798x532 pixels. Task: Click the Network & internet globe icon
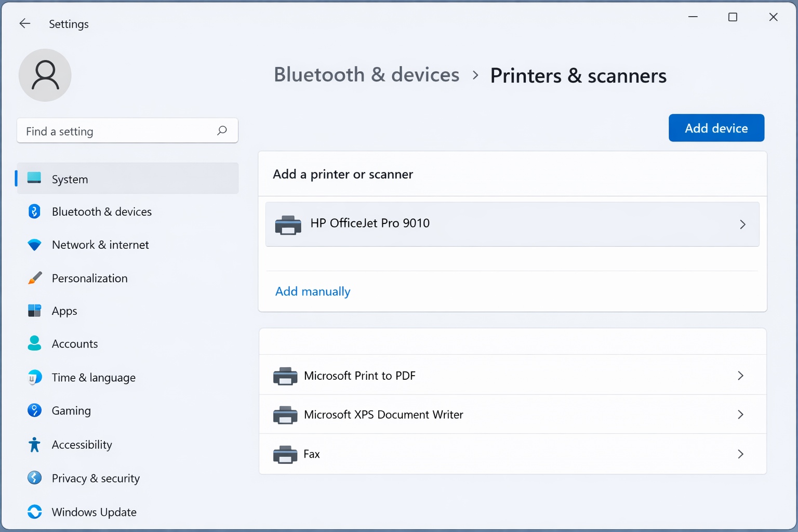[34, 245]
